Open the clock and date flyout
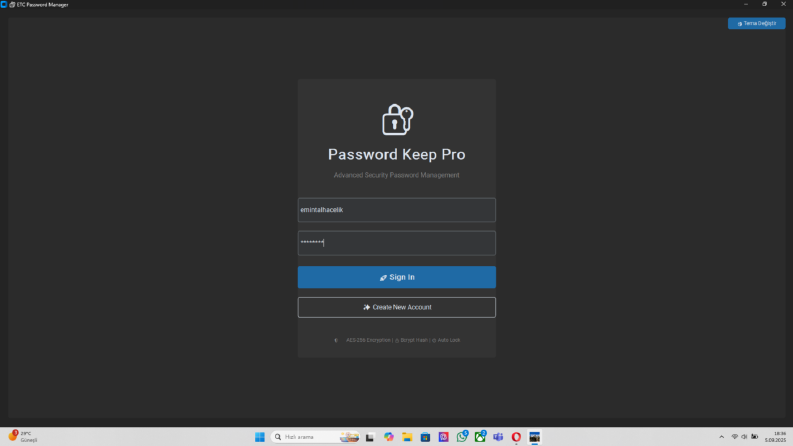 coord(775,437)
